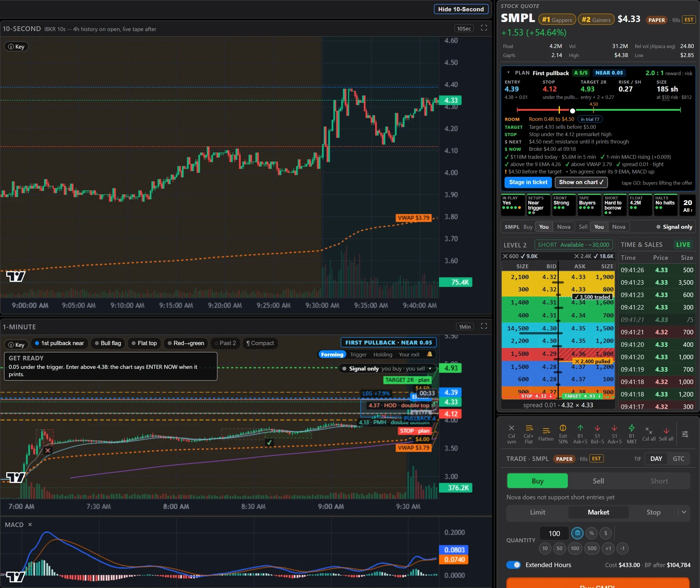Click the TradingView logo on the MACD pane

[15, 576]
